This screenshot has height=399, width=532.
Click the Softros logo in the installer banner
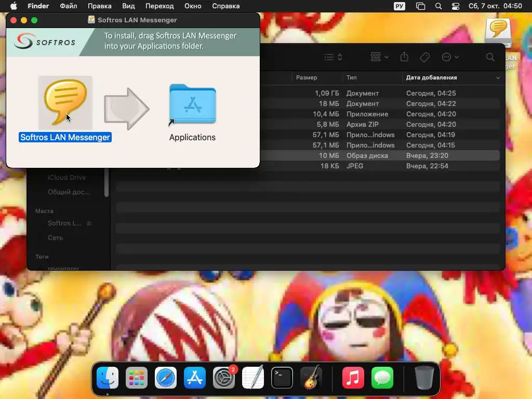(x=45, y=42)
